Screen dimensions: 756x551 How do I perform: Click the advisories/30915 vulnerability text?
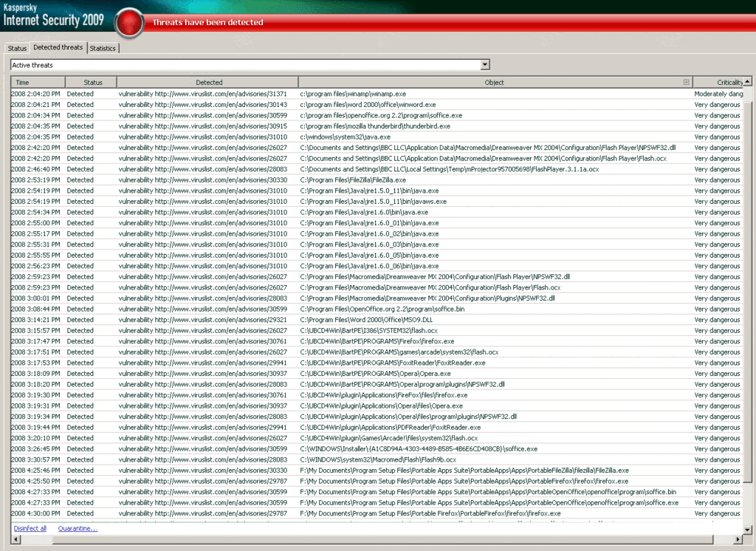point(202,126)
